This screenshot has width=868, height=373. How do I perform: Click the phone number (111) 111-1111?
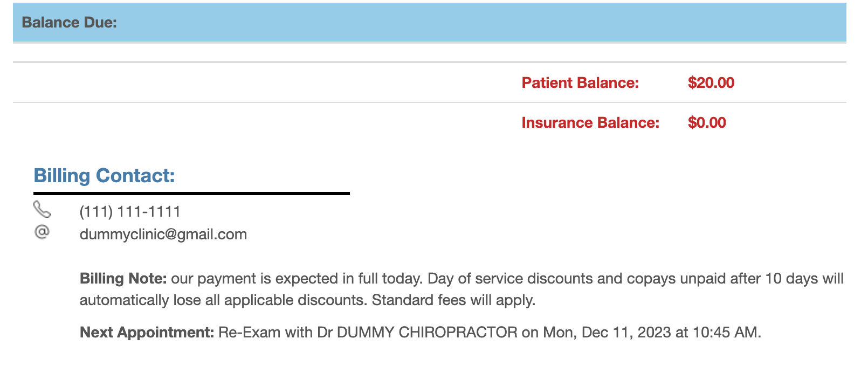point(130,211)
